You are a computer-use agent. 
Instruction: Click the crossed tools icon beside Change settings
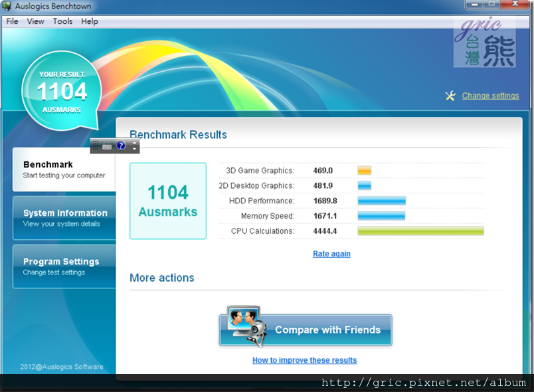point(450,96)
